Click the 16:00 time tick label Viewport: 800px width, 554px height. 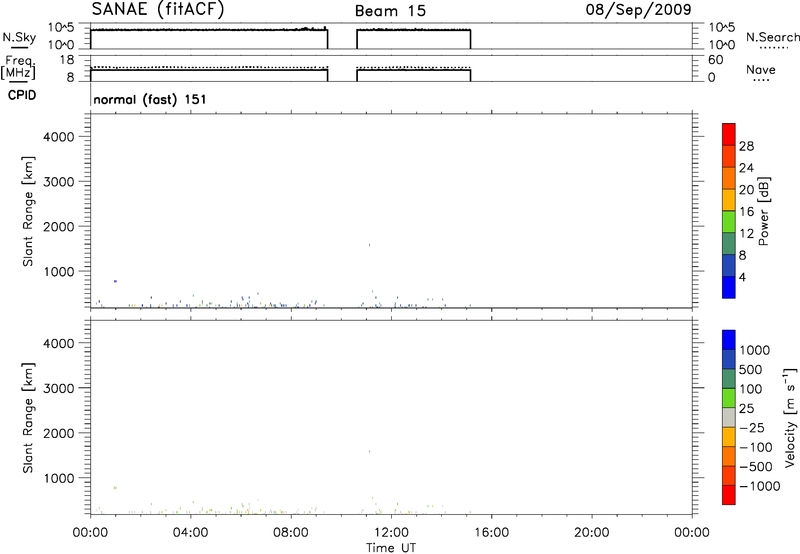[x=491, y=533]
